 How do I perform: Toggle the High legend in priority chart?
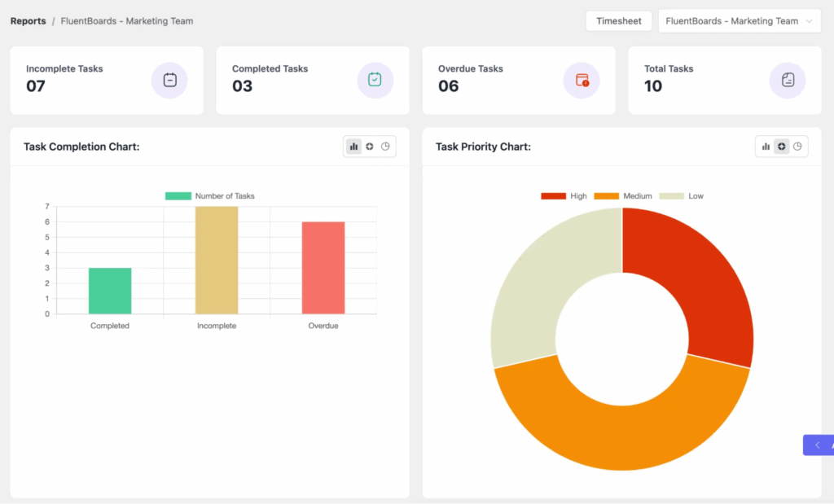568,195
